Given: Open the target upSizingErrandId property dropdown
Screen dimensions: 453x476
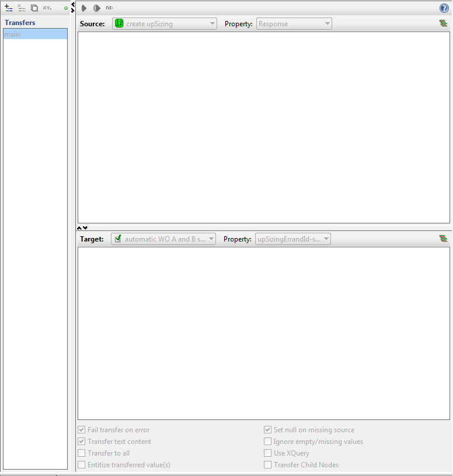Looking at the screenshot, I should [293, 239].
